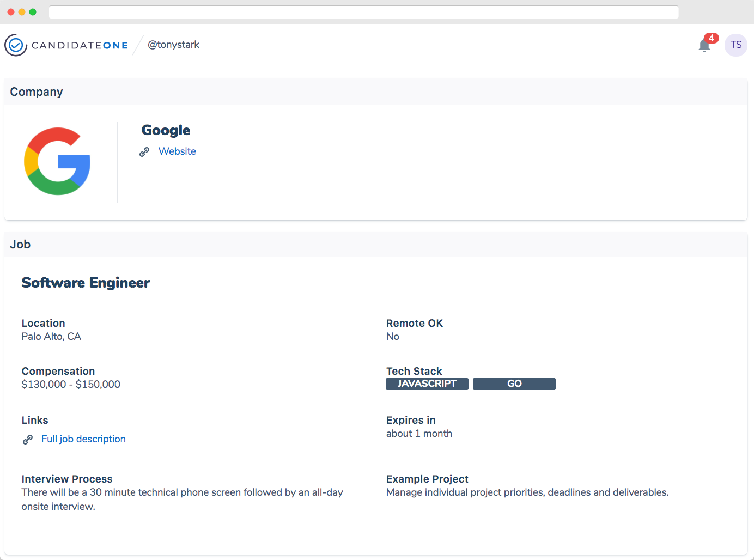Click the Example Project label
This screenshot has width=754, height=560.
pyautogui.click(x=427, y=479)
